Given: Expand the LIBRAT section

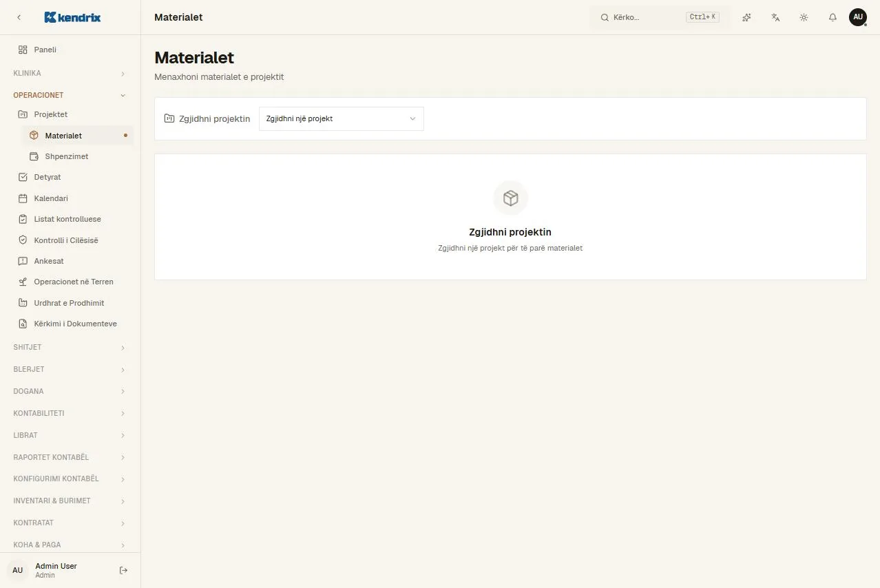Looking at the screenshot, I should pos(70,435).
